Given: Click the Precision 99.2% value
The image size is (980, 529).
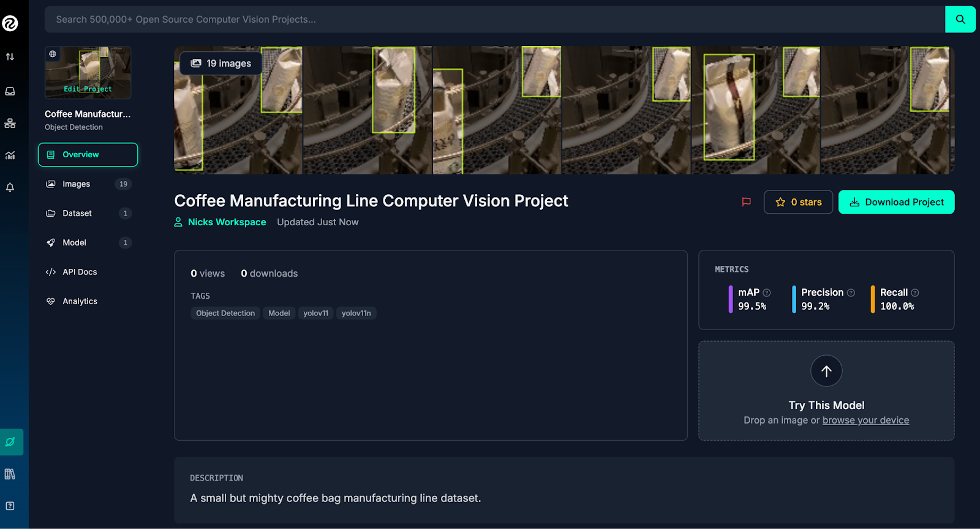Looking at the screenshot, I should (815, 306).
